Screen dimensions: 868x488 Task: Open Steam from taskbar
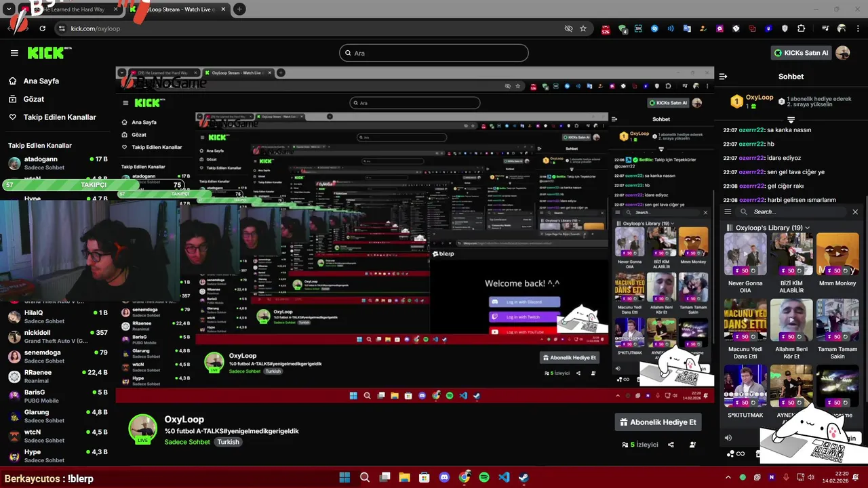click(524, 477)
